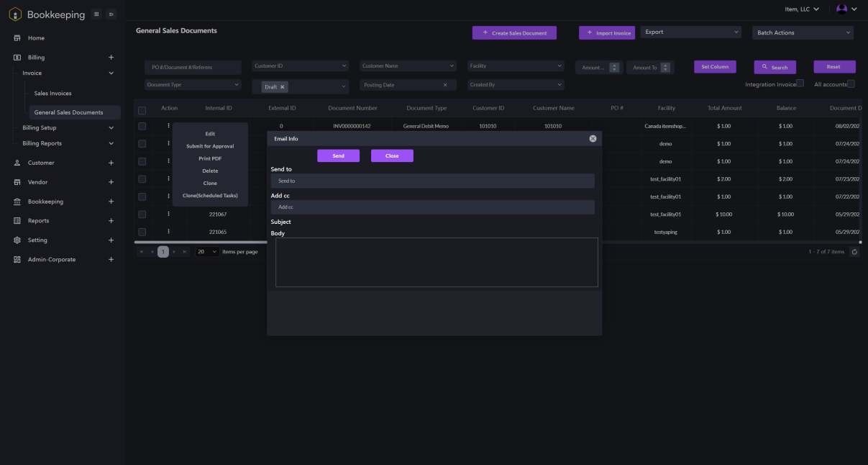Click the app grid icon beside Bookkeeping
Screen dimensions: 868x465
click(97, 14)
